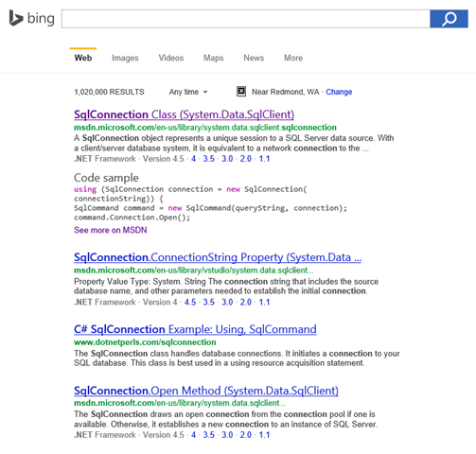This screenshot has width=476, height=454.
Task: Open SqlConnection.ConnectionString Property result
Action: coord(218,257)
